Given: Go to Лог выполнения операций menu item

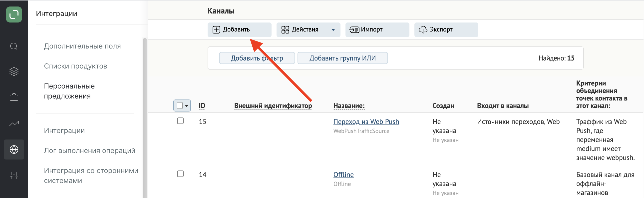Looking at the screenshot, I should (x=90, y=151).
